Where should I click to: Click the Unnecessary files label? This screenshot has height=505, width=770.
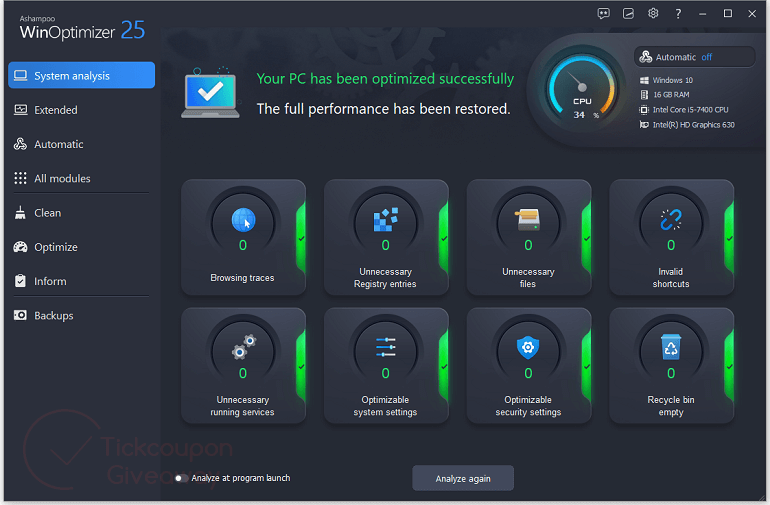528,278
